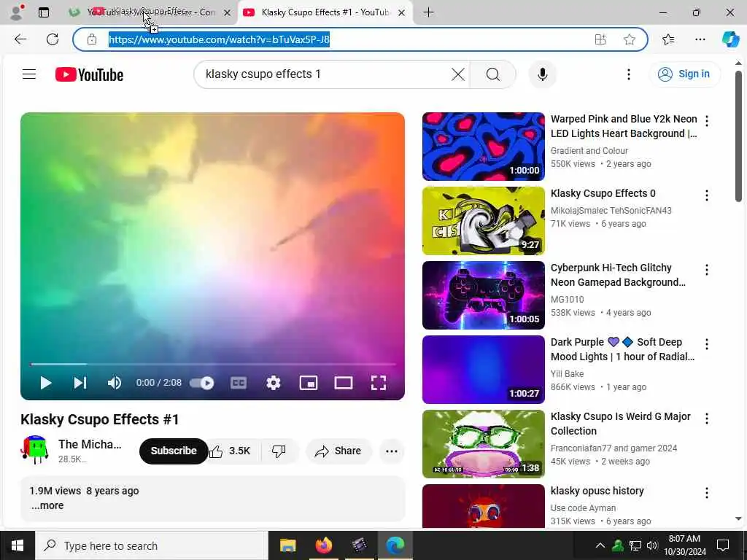Expand description with ...more
747x560 pixels.
point(47,506)
